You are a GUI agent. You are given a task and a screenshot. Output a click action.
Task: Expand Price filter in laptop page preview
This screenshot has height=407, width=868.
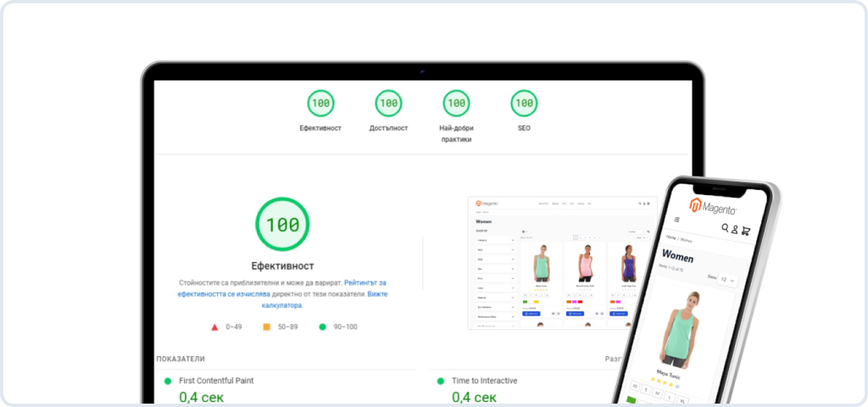pos(496,278)
